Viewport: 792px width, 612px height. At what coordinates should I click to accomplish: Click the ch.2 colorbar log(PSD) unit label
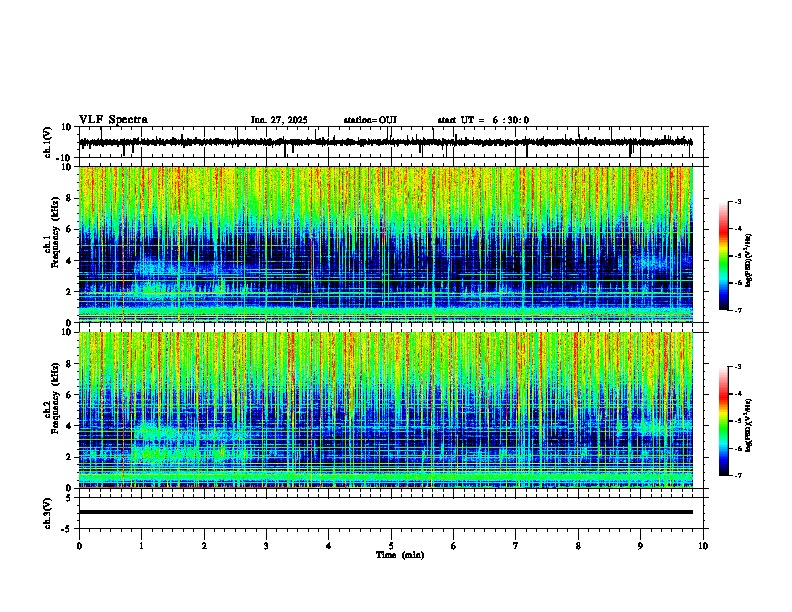click(x=749, y=425)
